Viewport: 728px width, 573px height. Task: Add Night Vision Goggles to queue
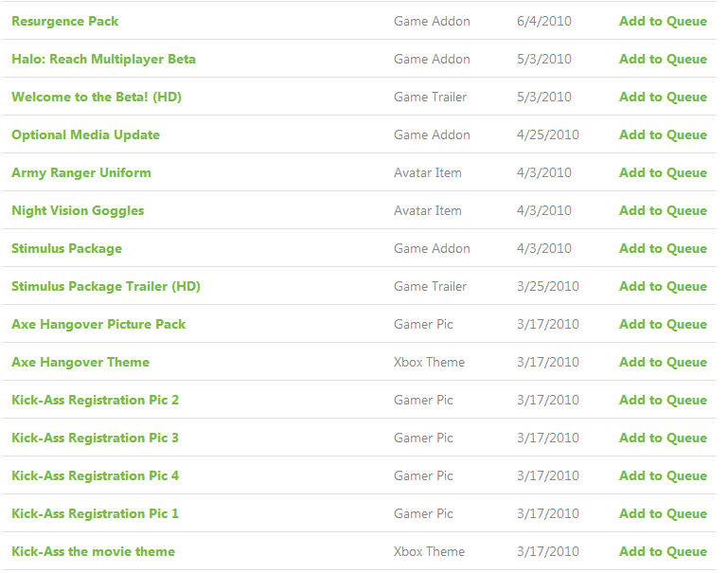pos(663,211)
